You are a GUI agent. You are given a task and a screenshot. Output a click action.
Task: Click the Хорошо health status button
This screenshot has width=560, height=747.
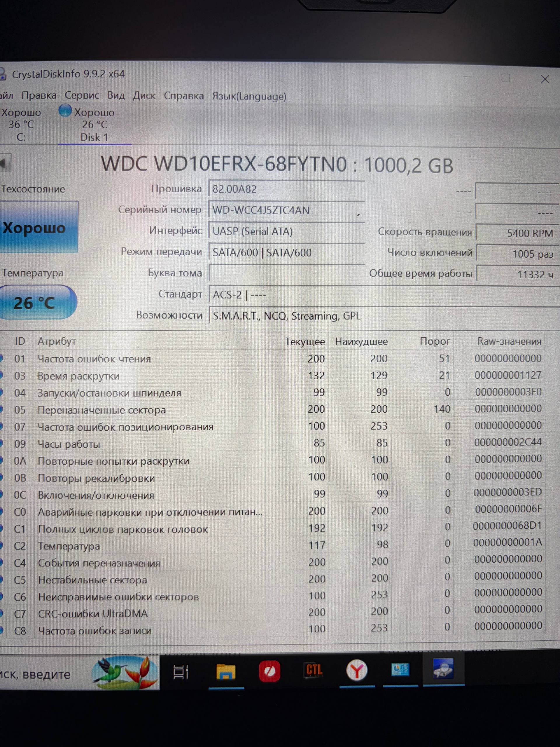(39, 227)
